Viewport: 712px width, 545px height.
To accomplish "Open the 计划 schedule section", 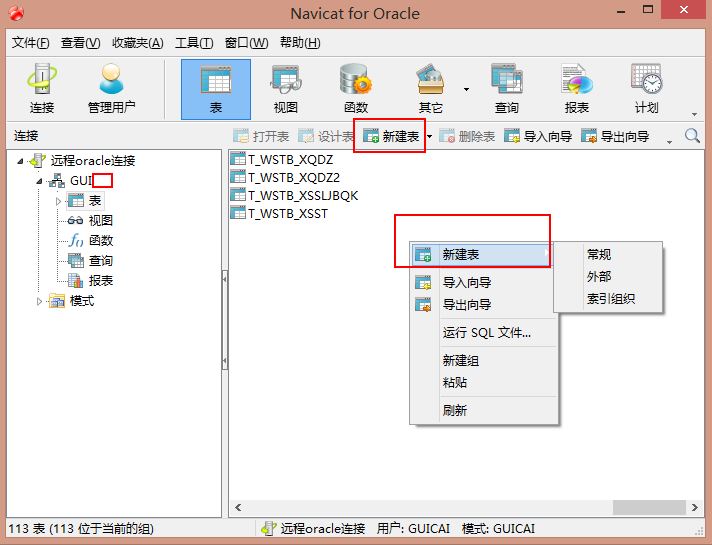I will (647, 89).
